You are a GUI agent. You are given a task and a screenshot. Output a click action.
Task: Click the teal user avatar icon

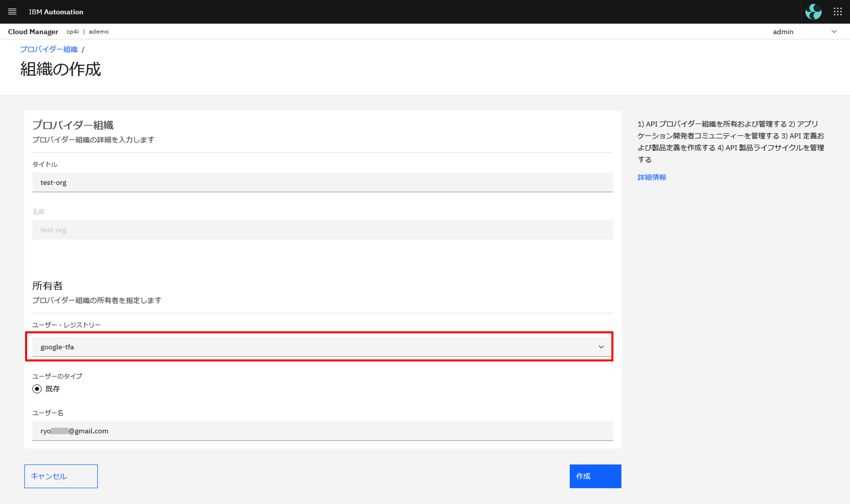point(813,12)
